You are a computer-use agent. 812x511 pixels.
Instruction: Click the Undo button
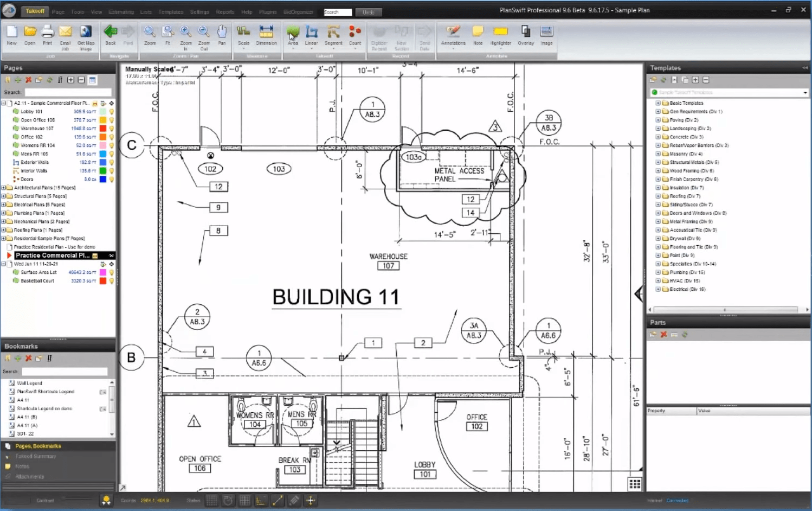tap(369, 12)
